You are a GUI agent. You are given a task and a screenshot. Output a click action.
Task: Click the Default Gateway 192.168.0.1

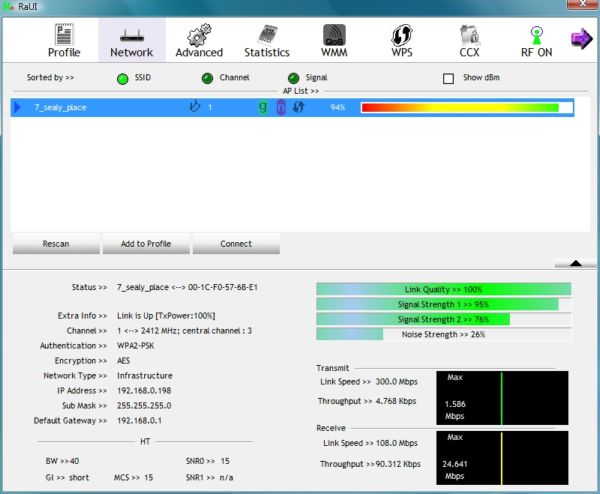139,421
